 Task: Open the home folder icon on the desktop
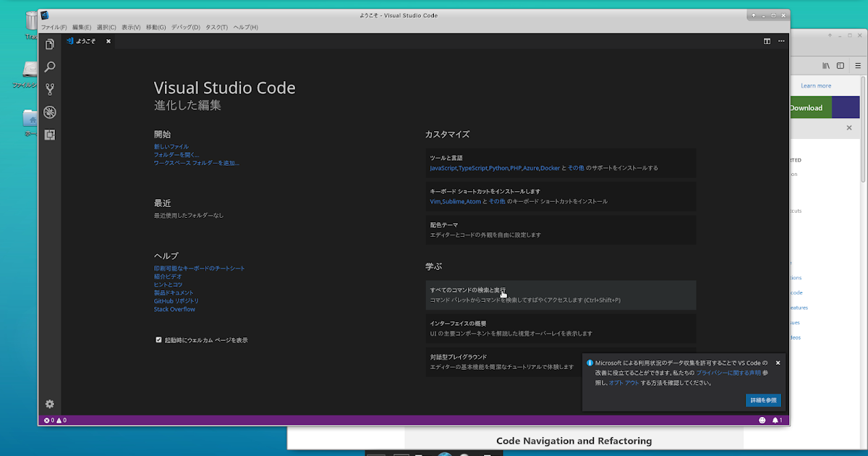click(x=30, y=118)
